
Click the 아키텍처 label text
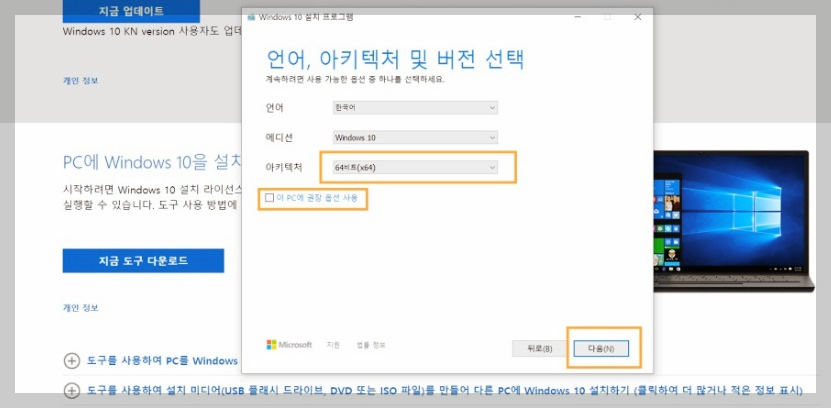point(284,167)
